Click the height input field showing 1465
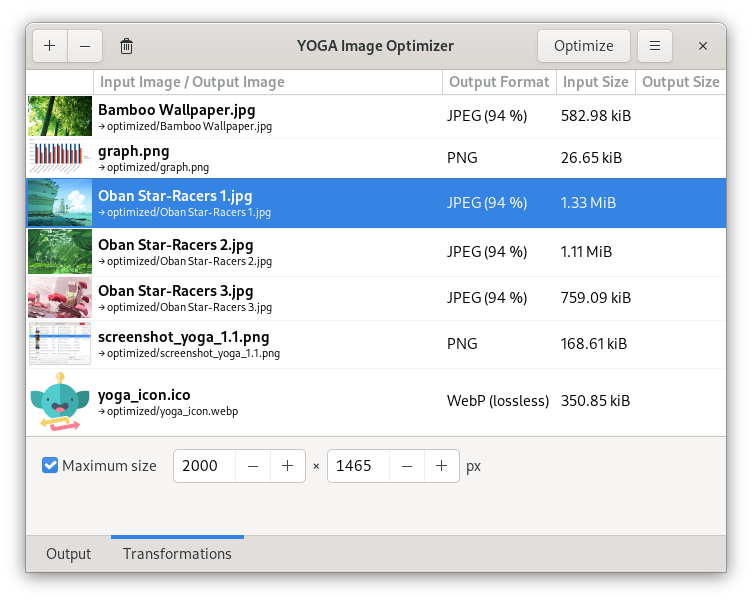Viewport: 752px width, 601px height. click(359, 466)
